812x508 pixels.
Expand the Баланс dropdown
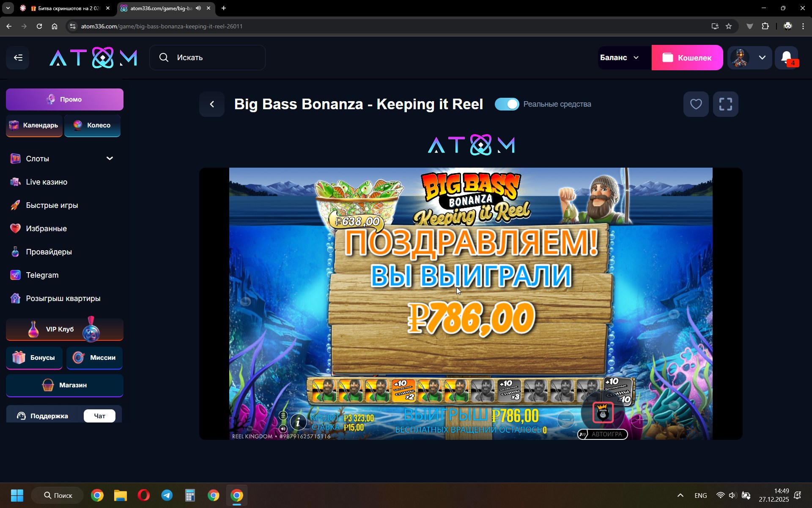pyautogui.click(x=620, y=58)
